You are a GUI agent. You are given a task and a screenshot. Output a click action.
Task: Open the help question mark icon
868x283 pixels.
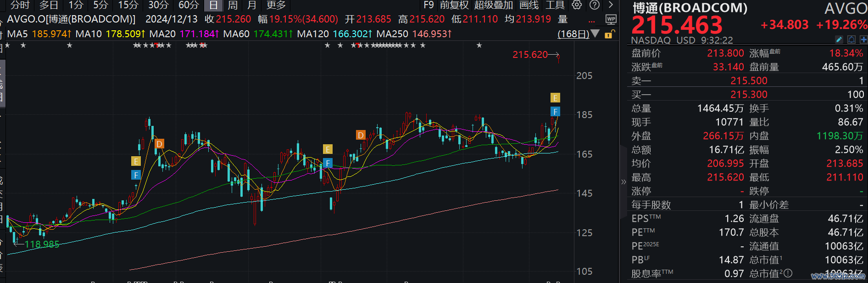(594, 5)
